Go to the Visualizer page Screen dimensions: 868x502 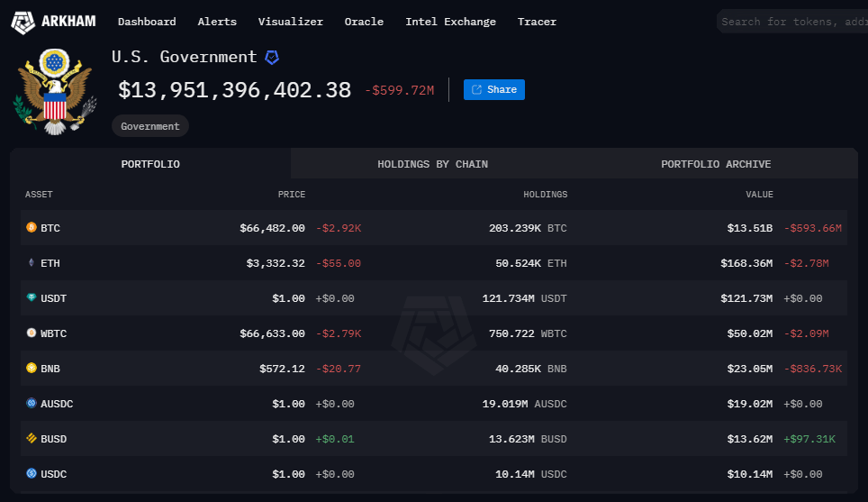(x=290, y=22)
